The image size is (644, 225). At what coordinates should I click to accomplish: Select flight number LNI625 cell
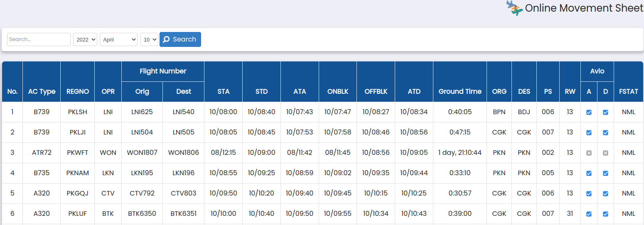pyautogui.click(x=142, y=112)
